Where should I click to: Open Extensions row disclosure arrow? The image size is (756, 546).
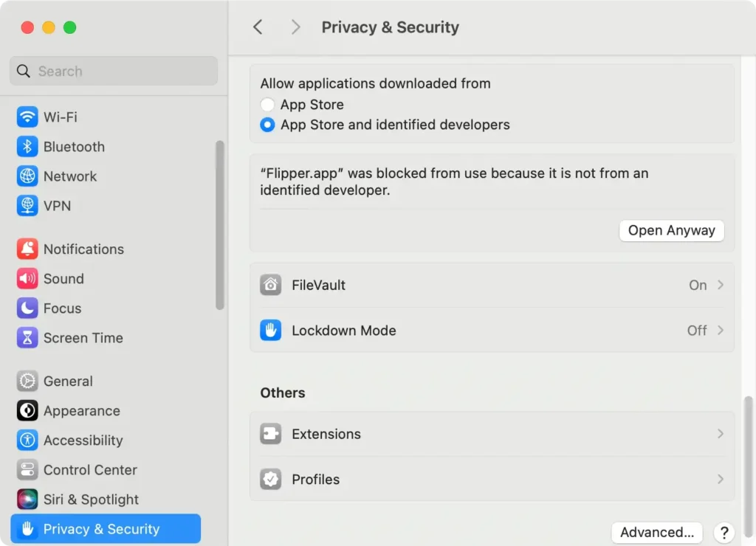click(x=720, y=434)
